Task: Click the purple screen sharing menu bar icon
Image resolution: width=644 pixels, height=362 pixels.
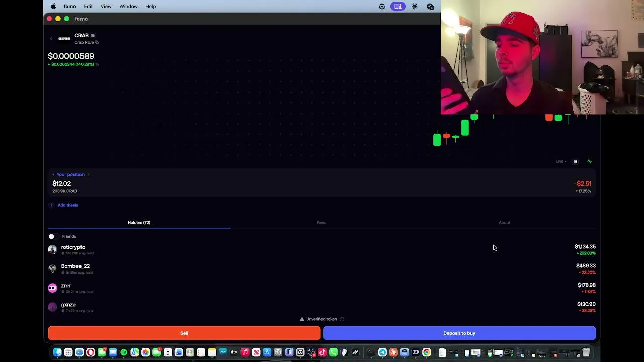Action: coord(398,7)
